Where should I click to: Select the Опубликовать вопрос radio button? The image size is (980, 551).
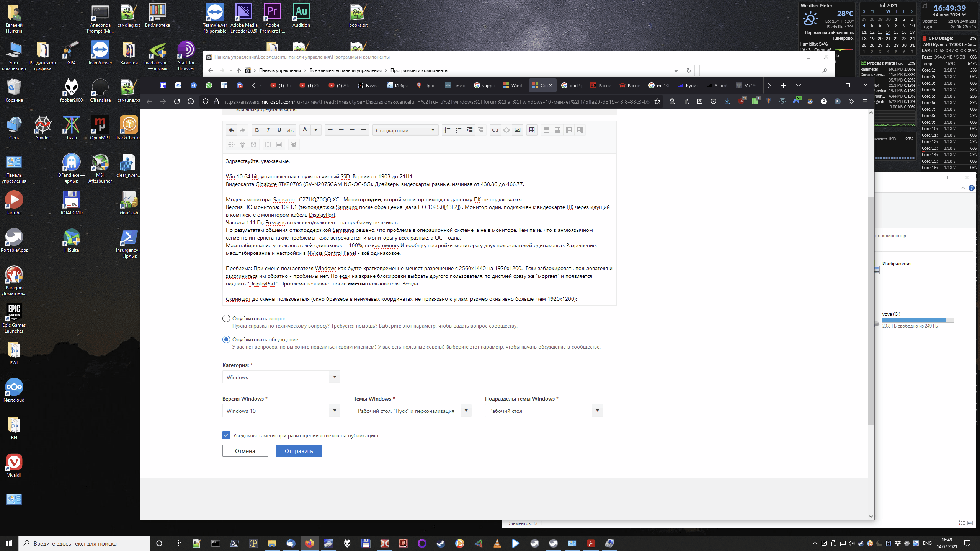[x=226, y=318]
